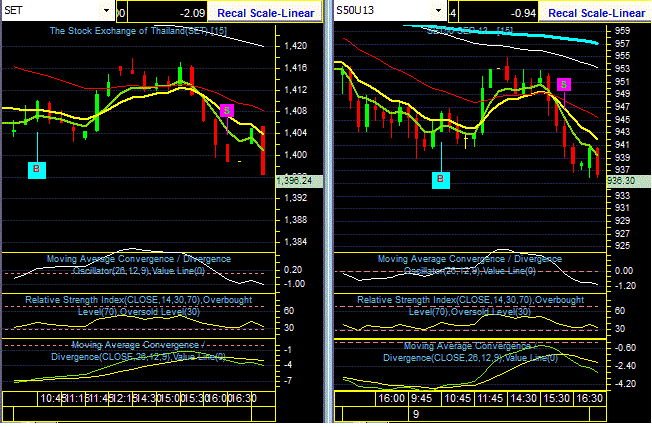Click the SET oscillator scale value -1.00

click(294, 284)
